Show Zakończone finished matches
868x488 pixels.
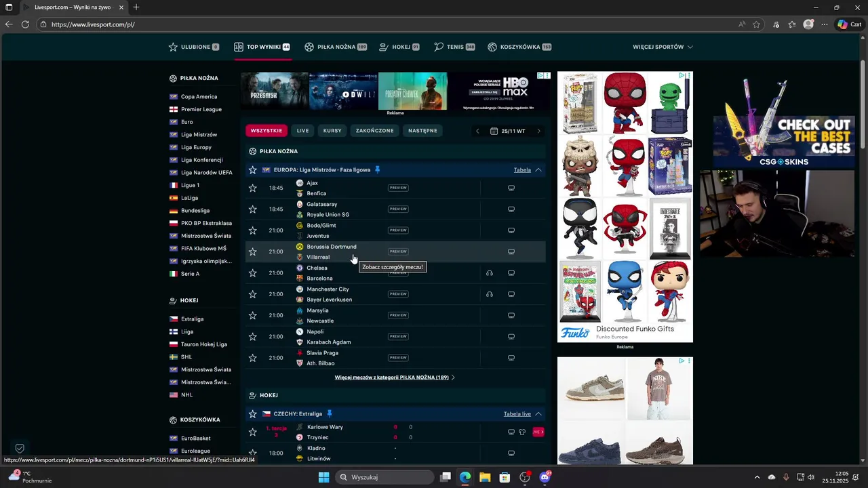375,131
